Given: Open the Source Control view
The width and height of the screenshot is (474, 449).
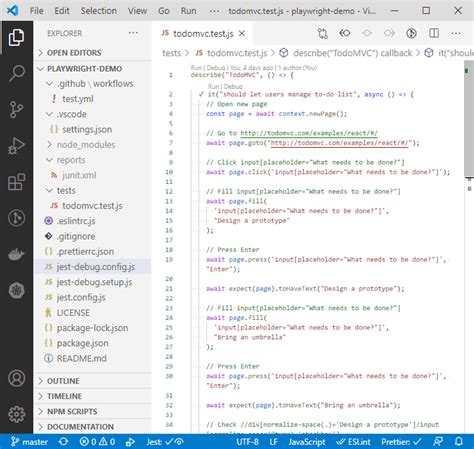Looking at the screenshot, I should click(16, 109).
